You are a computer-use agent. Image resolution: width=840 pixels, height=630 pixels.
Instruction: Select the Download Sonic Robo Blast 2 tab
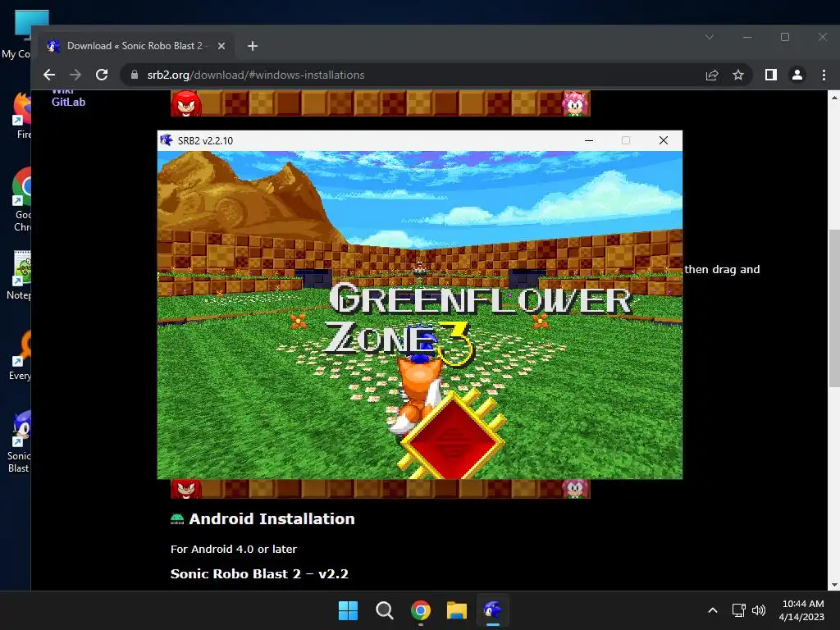135,46
